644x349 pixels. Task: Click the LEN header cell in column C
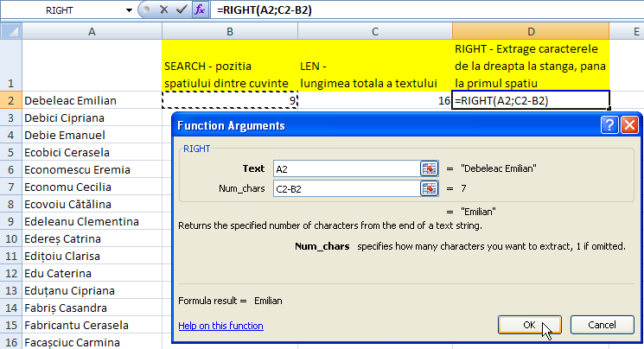coord(375,66)
